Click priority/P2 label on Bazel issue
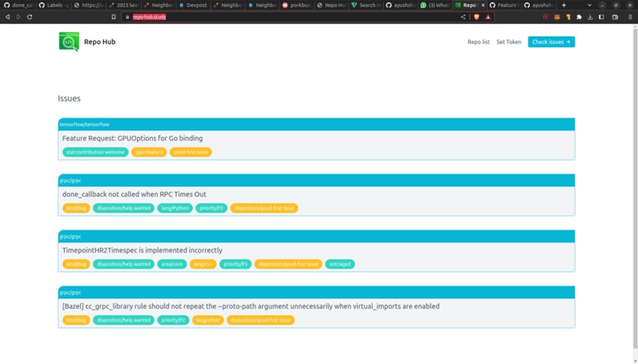 [173, 320]
